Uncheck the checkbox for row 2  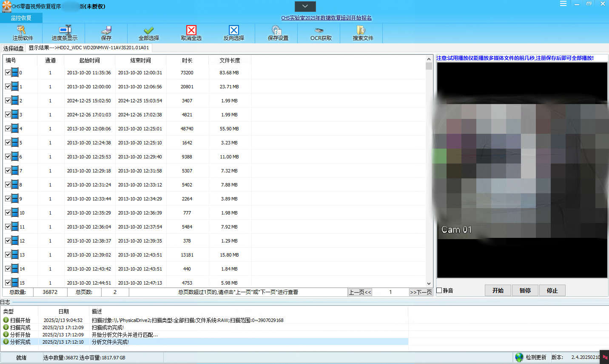click(8, 100)
